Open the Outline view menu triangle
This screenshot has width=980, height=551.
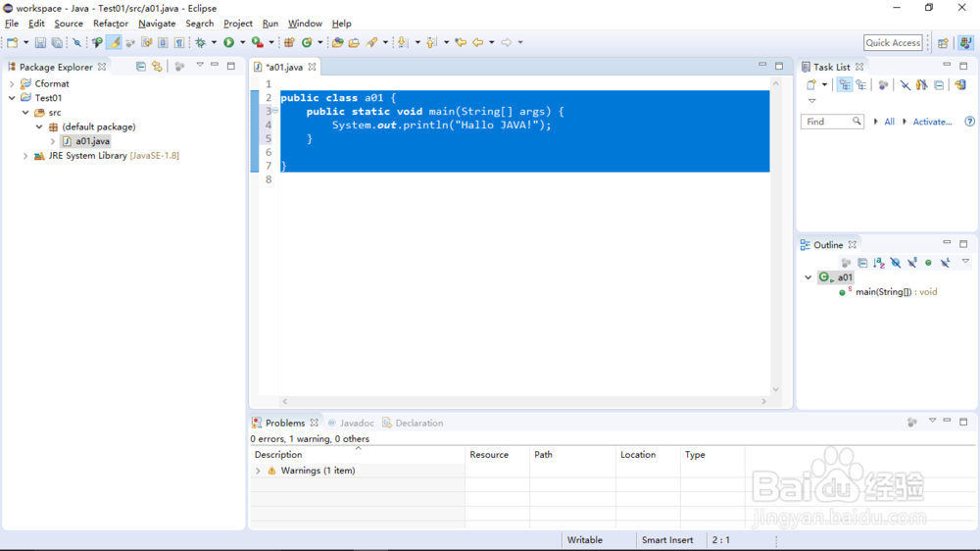coord(965,262)
